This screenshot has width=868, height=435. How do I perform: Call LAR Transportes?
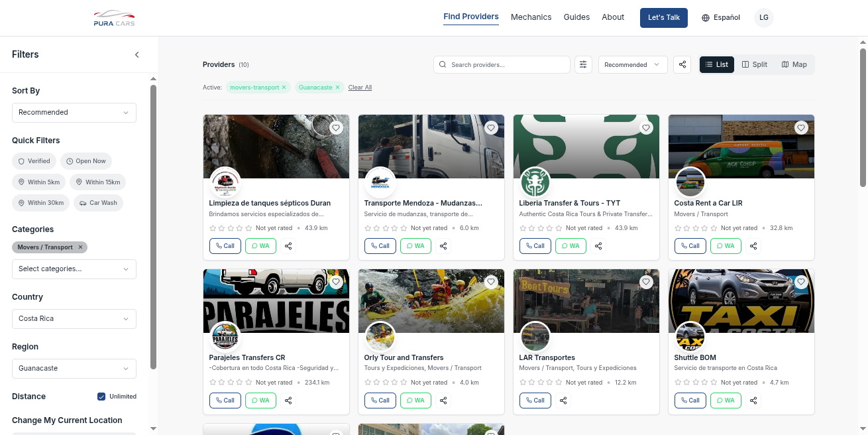point(535,401)
